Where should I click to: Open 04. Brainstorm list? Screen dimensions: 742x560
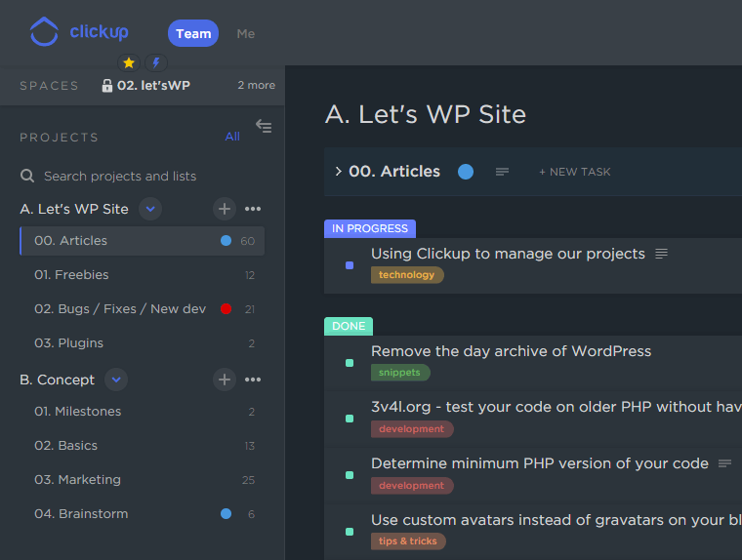tap(142, 513)
